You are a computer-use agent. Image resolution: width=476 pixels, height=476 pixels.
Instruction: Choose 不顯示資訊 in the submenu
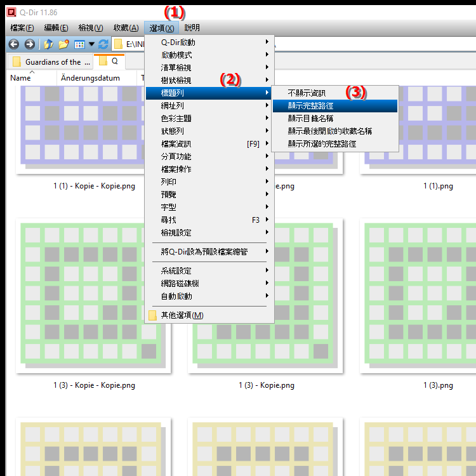click(x=335, y=93)
